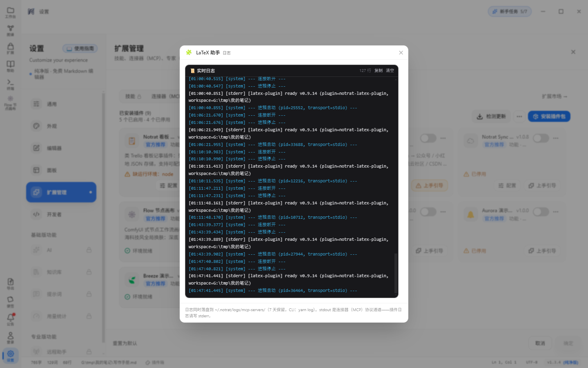Click the green puzzle icon beside LaTeX 助手
Image resolution: width=588 pixels, height=368 pixels.
pos(189,53)
